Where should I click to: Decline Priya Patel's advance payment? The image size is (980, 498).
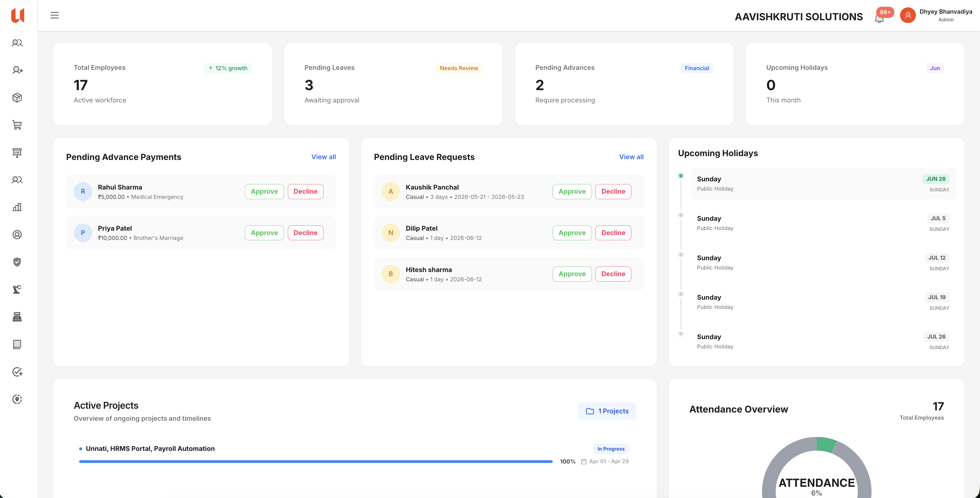(x=305, y=233)
